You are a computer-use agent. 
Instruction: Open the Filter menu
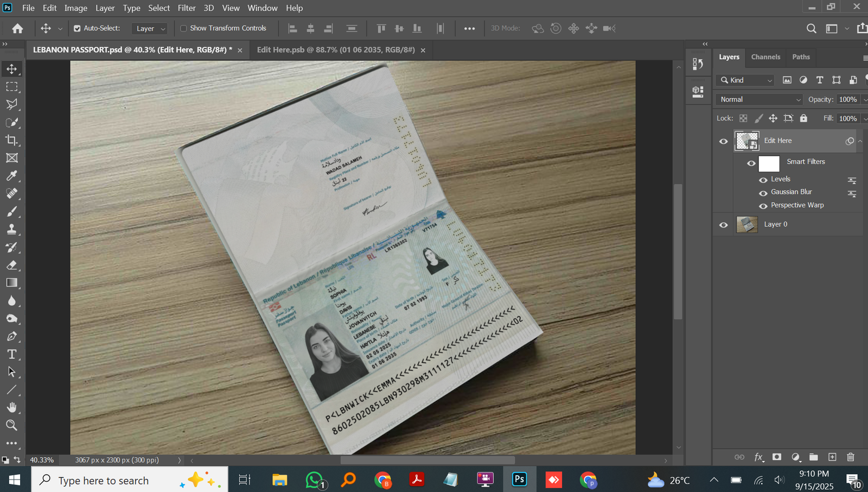tap(187, 8)
